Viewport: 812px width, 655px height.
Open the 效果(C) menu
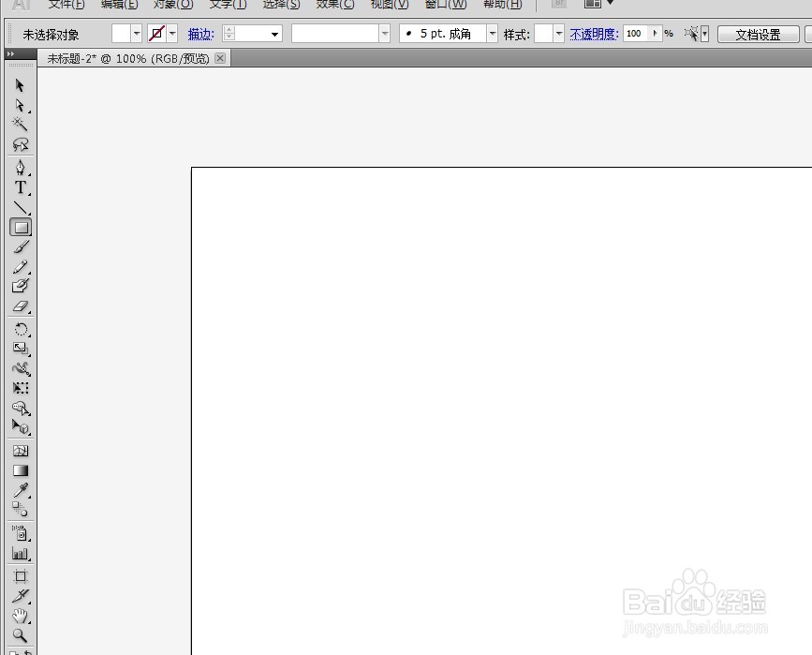(335, 4)
